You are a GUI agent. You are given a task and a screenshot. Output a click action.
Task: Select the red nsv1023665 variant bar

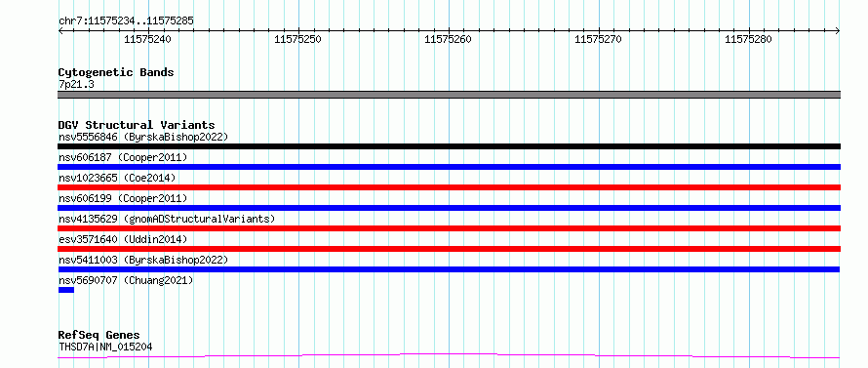pos(449,187)
